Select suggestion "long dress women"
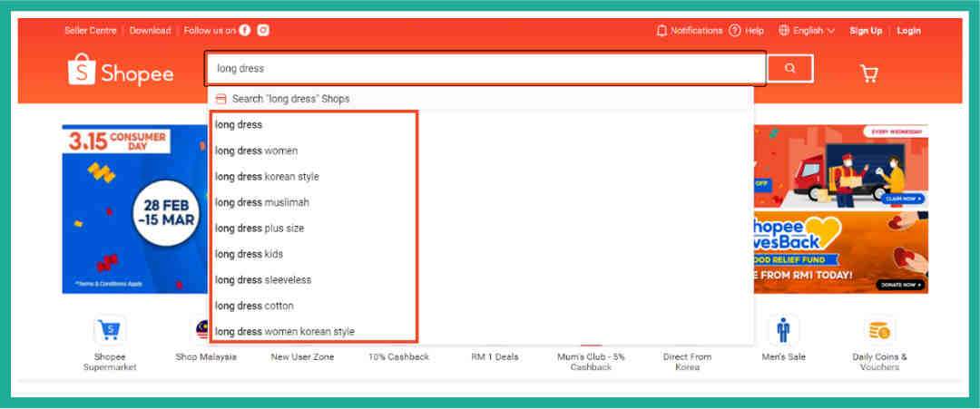The height and width of the screenshot is (409, 980). pyautogui.click(x=256, y=151)
